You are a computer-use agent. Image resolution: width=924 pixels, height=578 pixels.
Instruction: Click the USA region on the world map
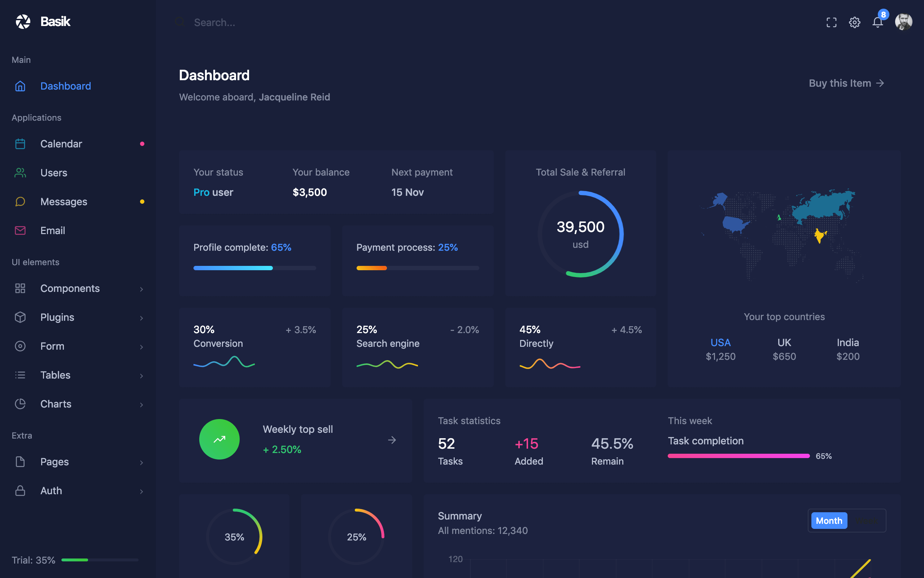click(735, 224)
